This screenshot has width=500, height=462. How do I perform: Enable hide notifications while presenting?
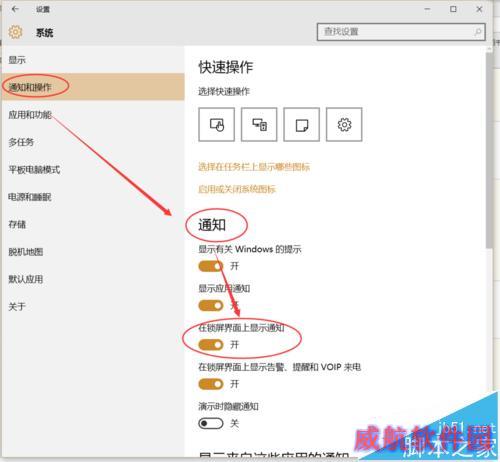pyautogui.click(x=211, y=424)
